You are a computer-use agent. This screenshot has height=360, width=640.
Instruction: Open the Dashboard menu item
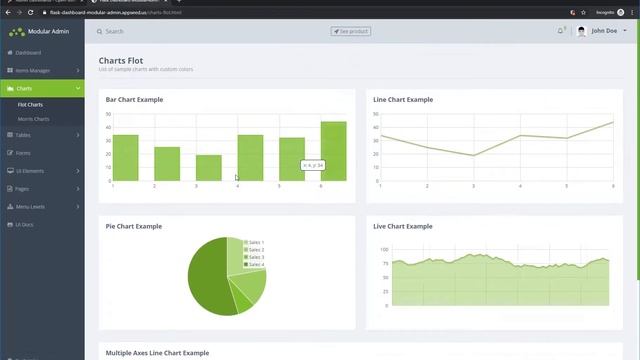[x=42, y=53]
